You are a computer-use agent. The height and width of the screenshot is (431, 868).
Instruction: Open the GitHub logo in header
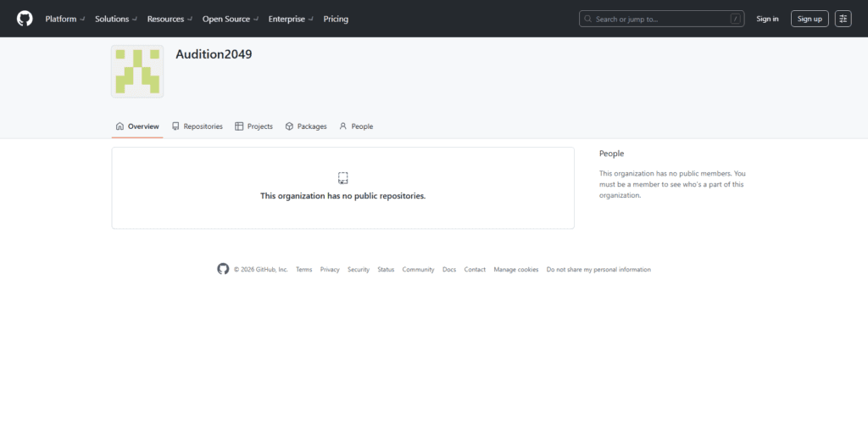point(25,19)
